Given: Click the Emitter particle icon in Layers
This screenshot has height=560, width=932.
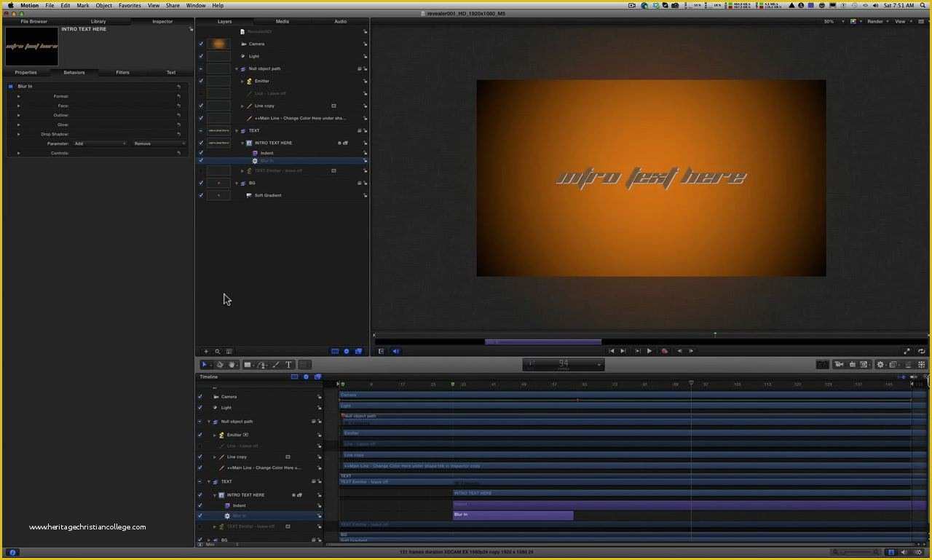Looking at the screenshot, I should pos(249,81).
